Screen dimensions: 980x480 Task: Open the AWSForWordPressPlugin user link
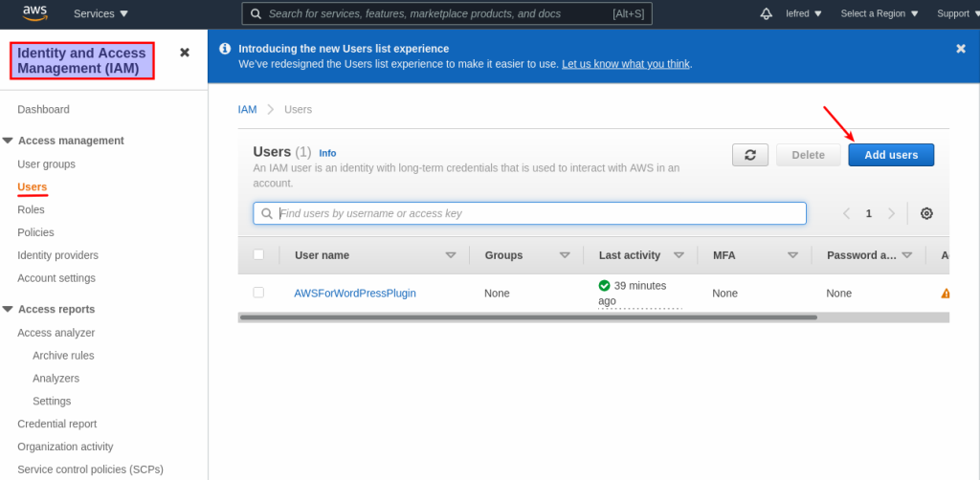[x=355, y=293]
